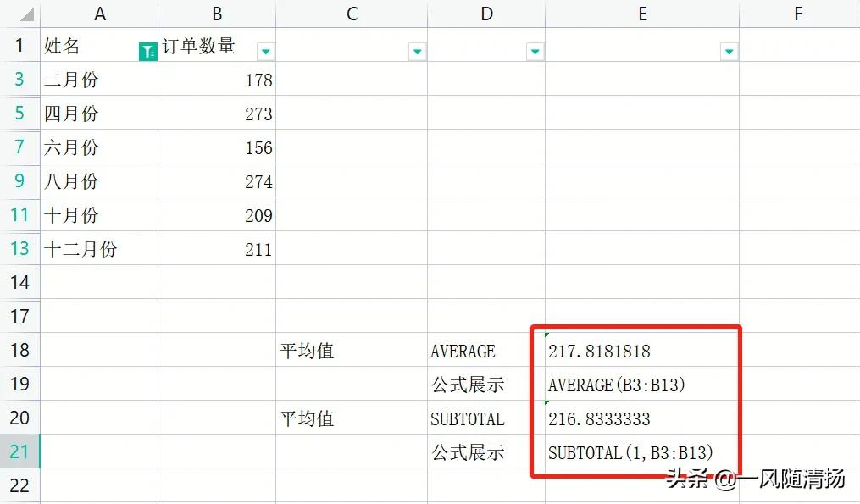Select column C header

pos(352,14)
